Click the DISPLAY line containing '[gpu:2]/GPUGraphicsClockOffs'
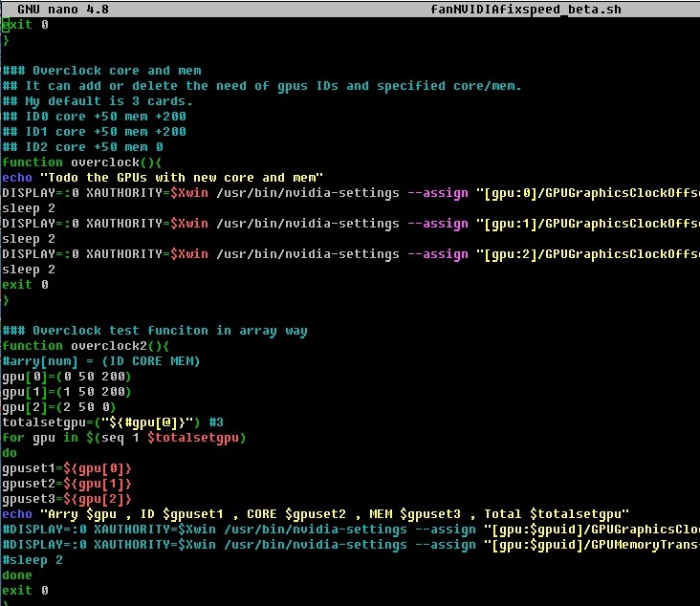700x606 pixels. tap(351, 254)
